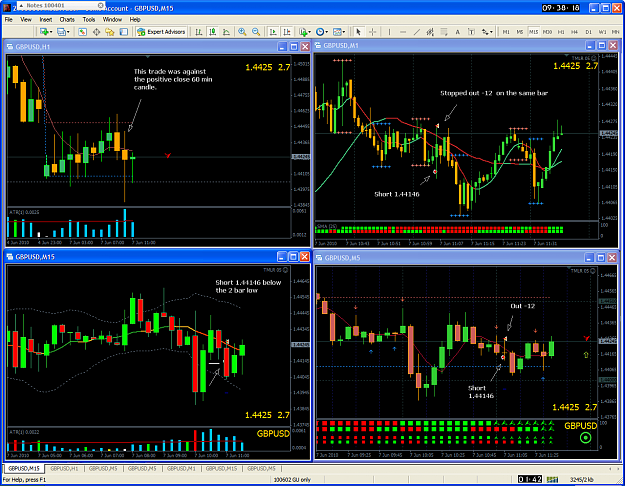This screenshot has width=625, height=486.
Task: Switch chart type to Line Chart
Action: pos(226,32)
